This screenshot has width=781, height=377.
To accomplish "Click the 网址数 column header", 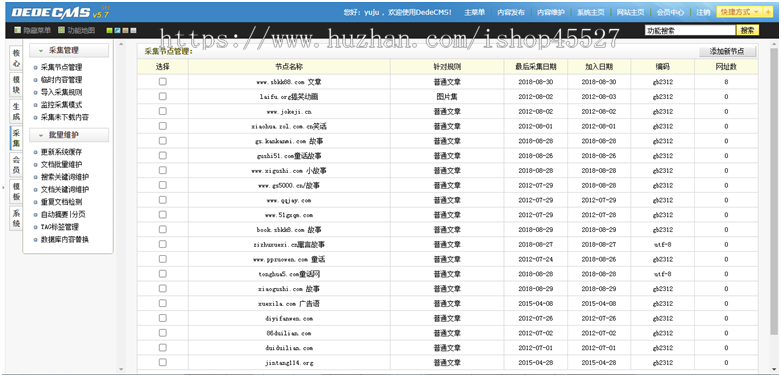I will [726, 67].
